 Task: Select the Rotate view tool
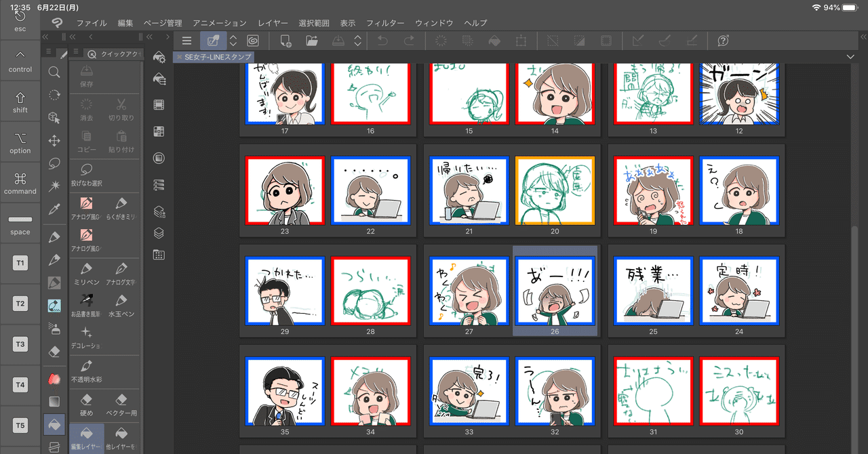point(54,95)
